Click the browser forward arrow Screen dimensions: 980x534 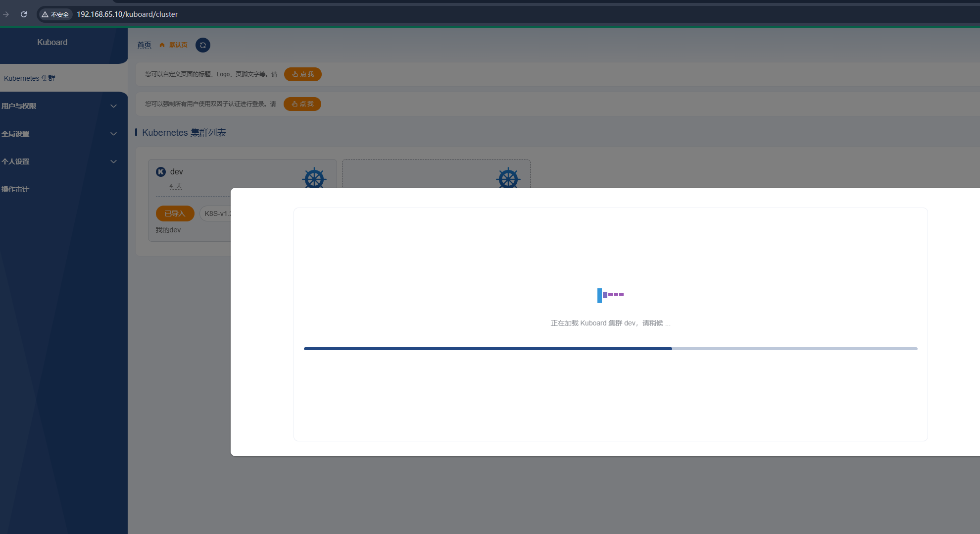click(x=5, y=14)
